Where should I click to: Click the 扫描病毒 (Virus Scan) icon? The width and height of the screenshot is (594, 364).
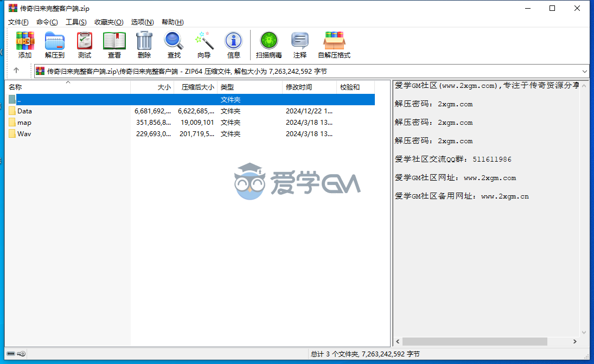coord(269,41)
